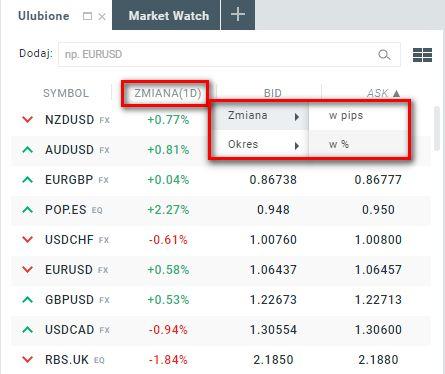Viewport: 445px width, 374px height.
Task: Select the EURUSD row
Action: [x=221, y=269]
